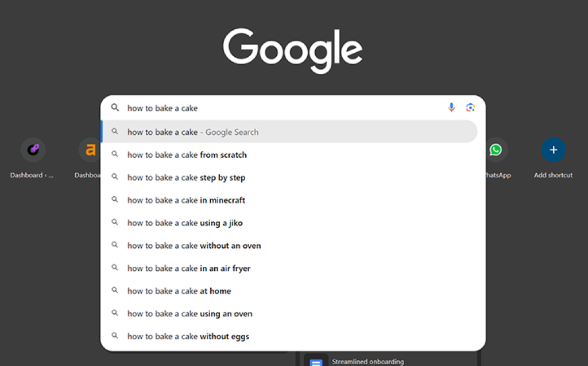Open the first Dashboard shortcut icon

coord(33,150)
